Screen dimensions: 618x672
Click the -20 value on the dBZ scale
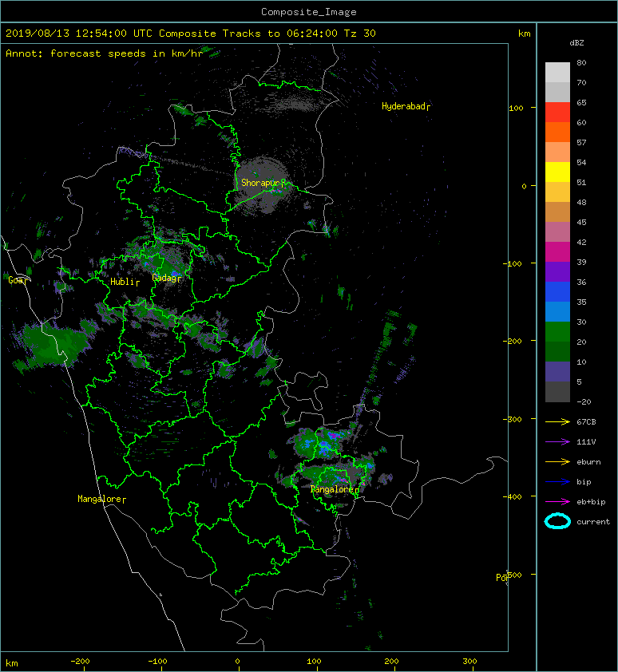584,402
